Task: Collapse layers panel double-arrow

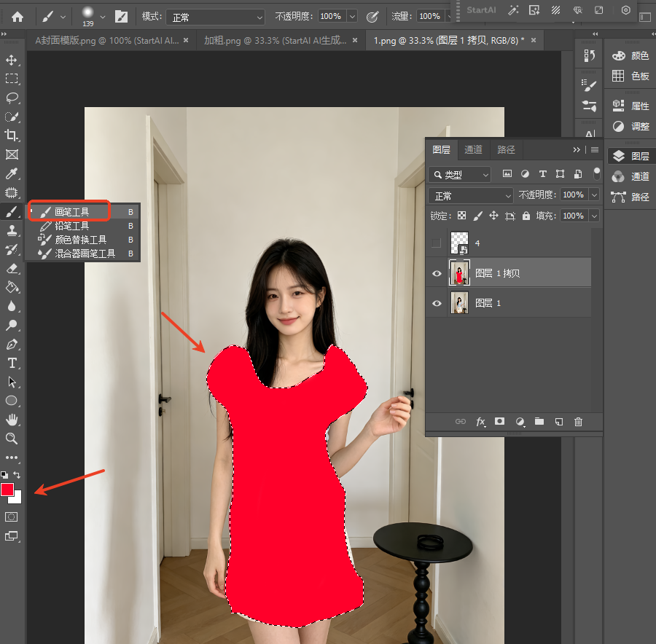Action: click(x=577, y=149)
